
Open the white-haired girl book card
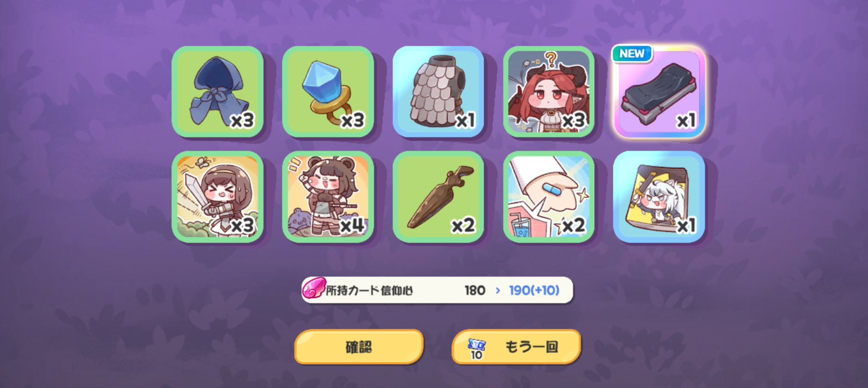tap(659, 197)
